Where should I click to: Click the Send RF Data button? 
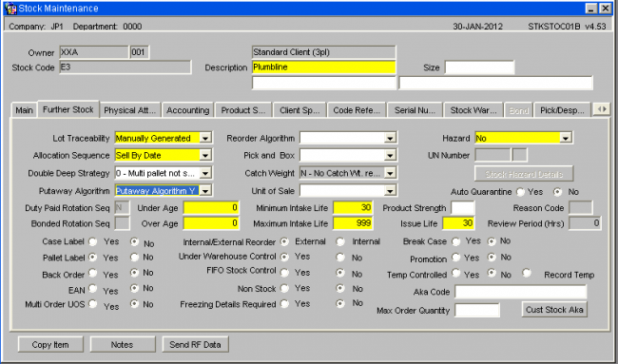tap(195, 344)
